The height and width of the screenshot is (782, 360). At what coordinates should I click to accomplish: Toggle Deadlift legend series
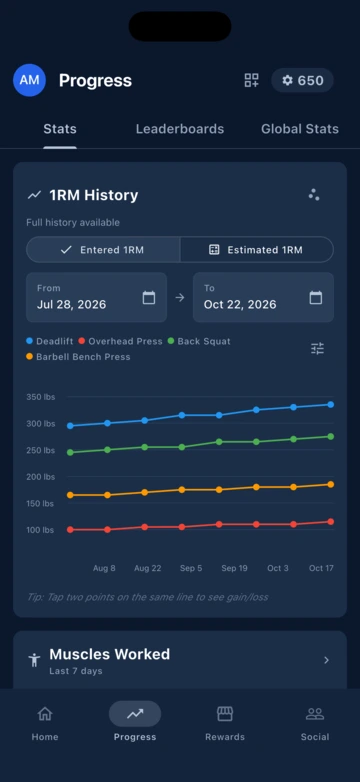(49, 341)
